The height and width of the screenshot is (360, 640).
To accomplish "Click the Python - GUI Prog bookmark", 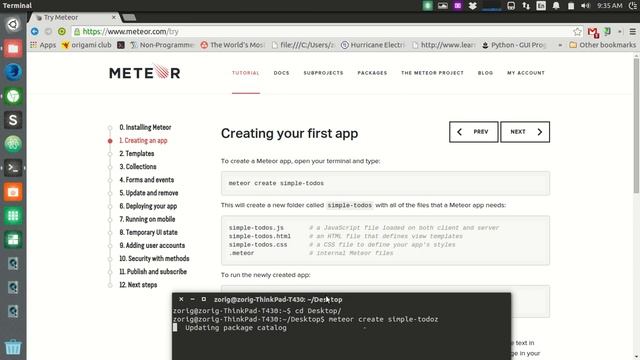I will pos(513,45).
